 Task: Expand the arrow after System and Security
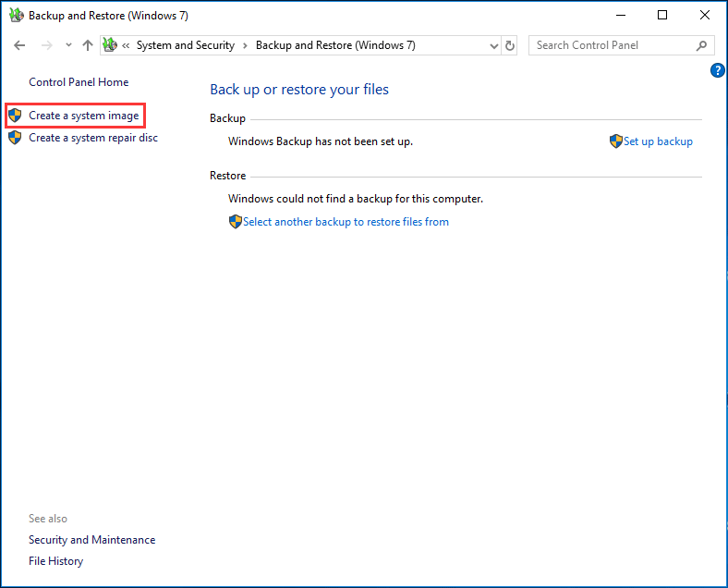(245, 45)
